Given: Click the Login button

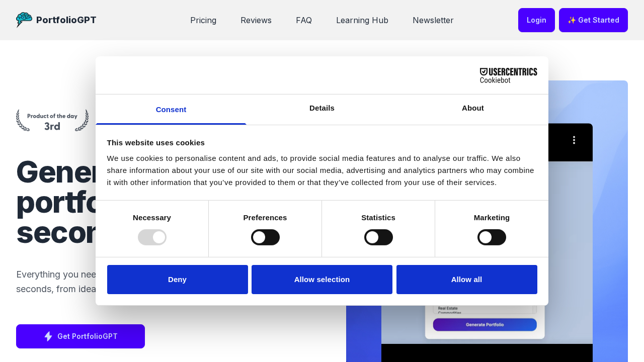Looking at the screenshot, I should click(x=536, y=20).
